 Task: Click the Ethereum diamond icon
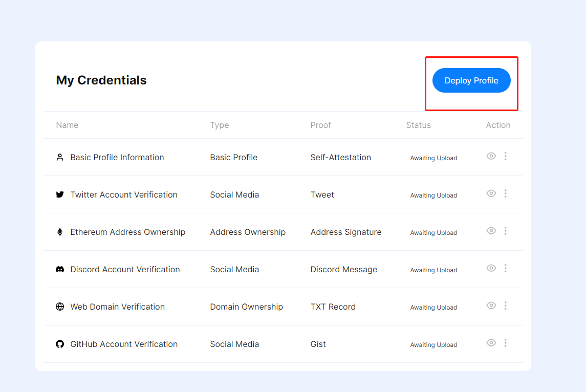pos(60,232)
